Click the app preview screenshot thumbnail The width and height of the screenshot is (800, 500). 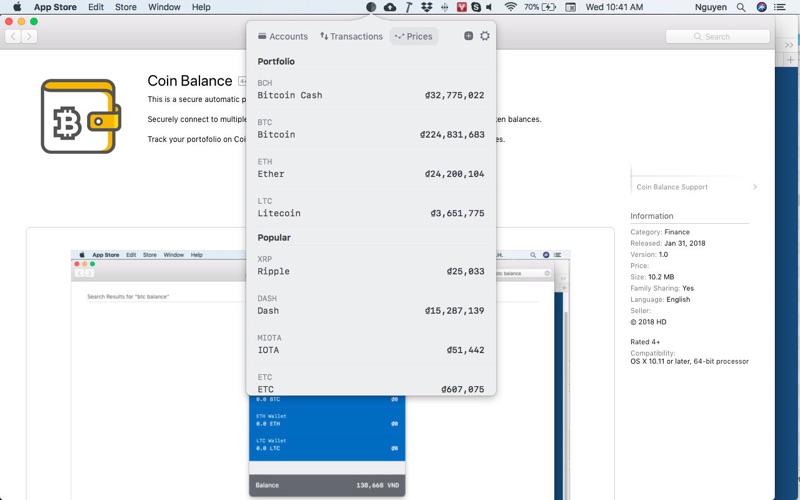320,374
